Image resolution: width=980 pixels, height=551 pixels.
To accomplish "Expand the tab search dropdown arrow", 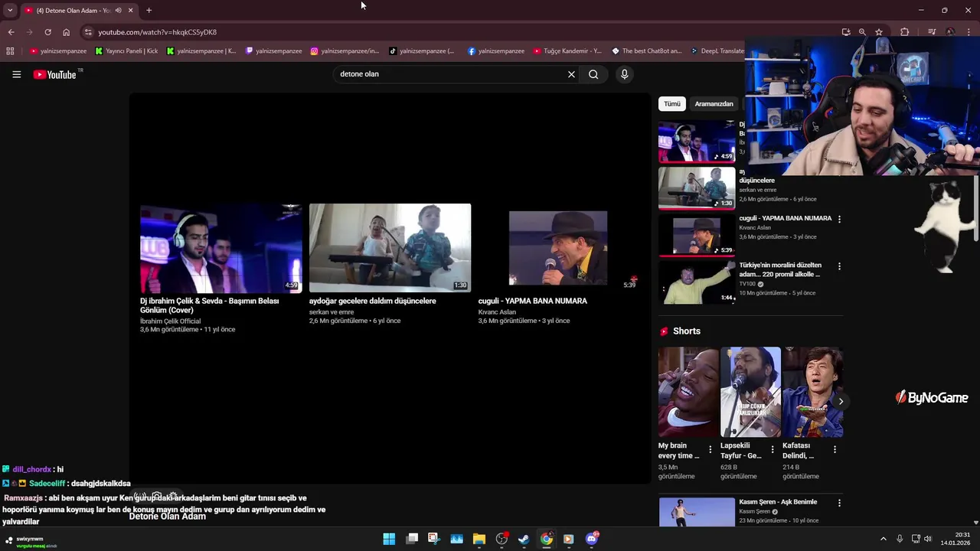I will pyautogui.click(x=10, y=10).
